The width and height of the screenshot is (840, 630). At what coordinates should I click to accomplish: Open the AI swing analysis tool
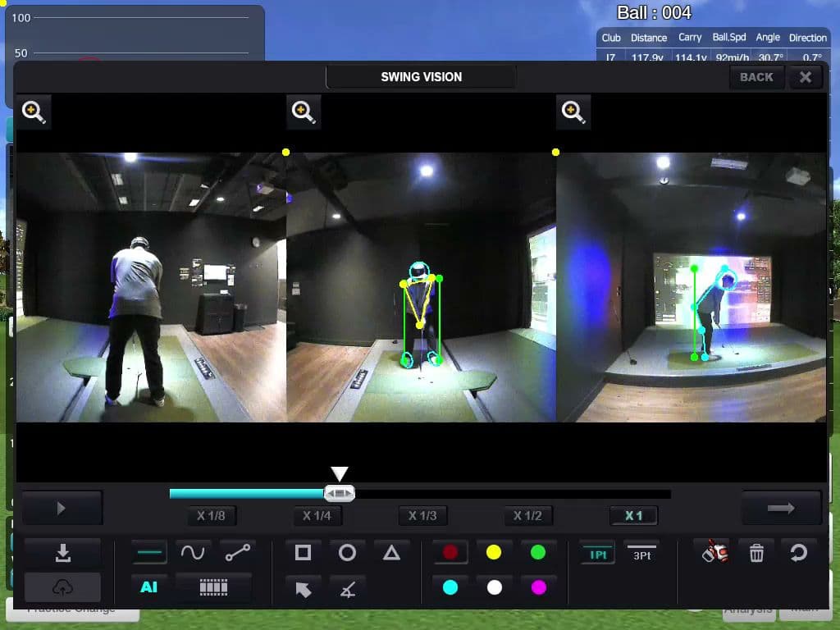point(148,587)
